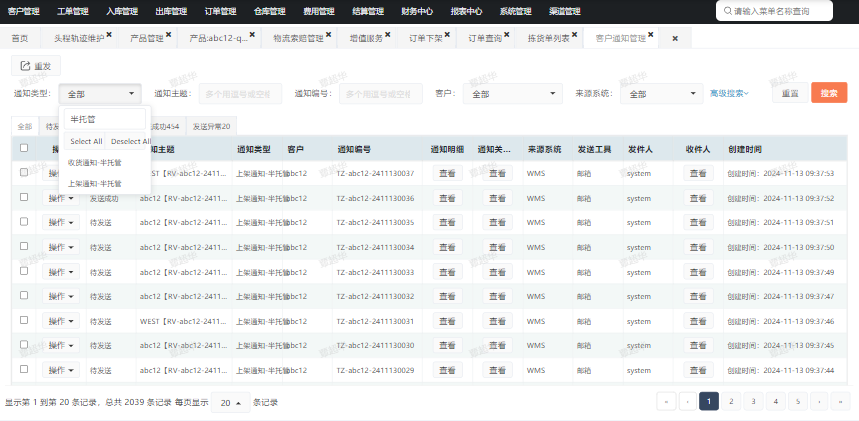Open 操作 dropdown for TZ-abc12-2411130036 row

click(61, 198)
